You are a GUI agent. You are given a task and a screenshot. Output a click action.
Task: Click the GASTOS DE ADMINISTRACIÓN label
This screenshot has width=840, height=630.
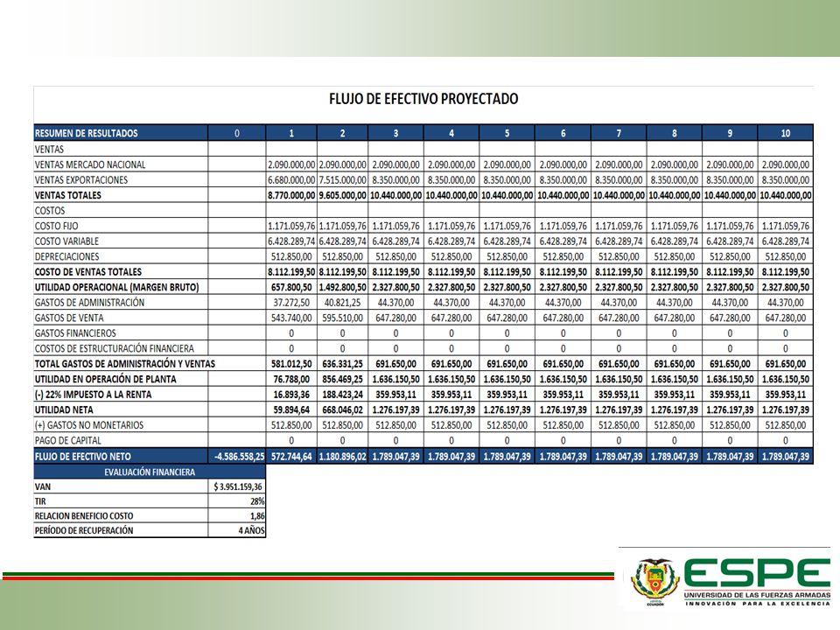(x=89, y=302)
